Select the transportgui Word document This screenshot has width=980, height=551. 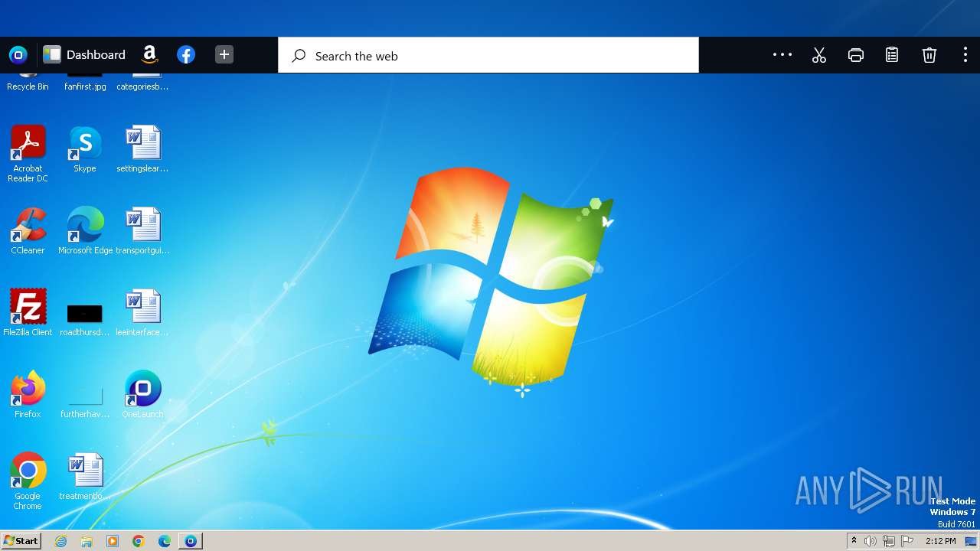(142, 231)
